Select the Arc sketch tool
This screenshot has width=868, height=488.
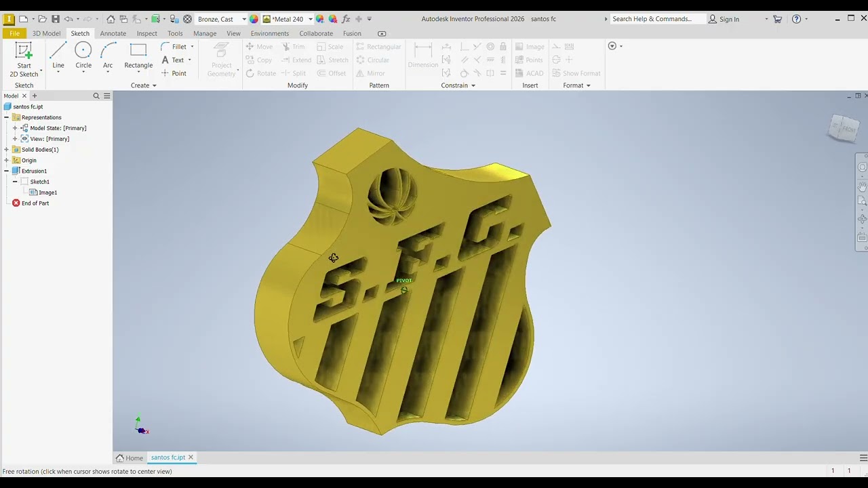108,57
